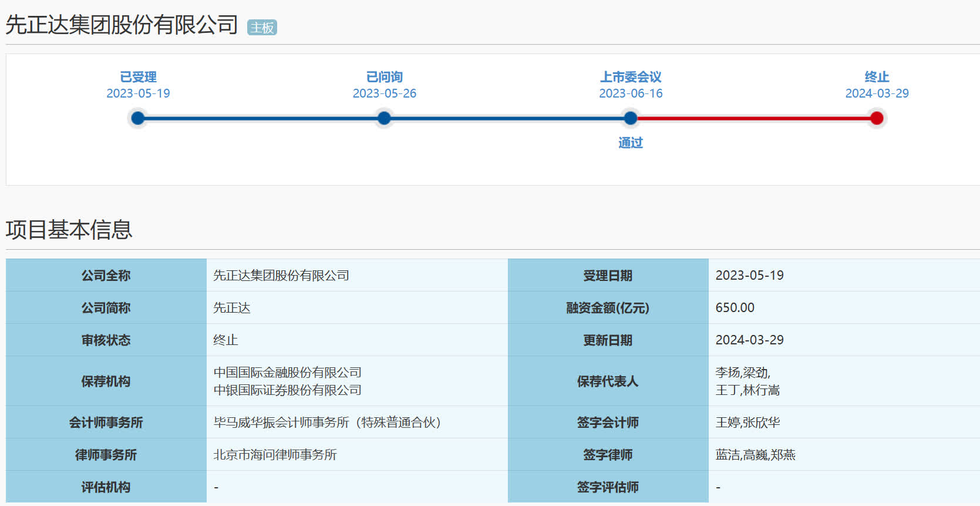
Task: Click the red 终止 timeline dot
Action: [x=877, y=119]
